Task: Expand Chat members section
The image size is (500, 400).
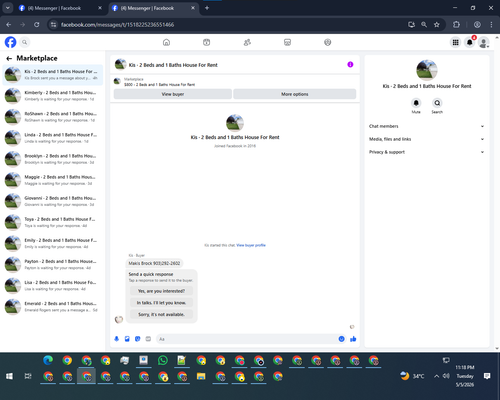Action: click(426, 126)
